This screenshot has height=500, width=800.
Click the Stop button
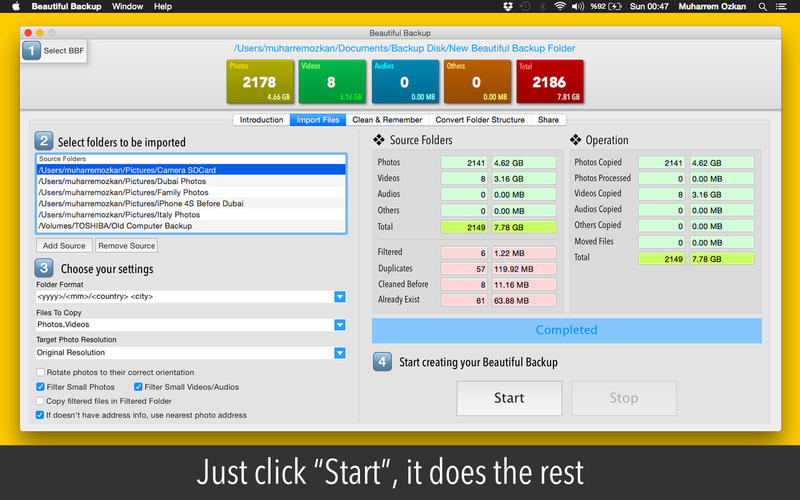pos(624,398)
